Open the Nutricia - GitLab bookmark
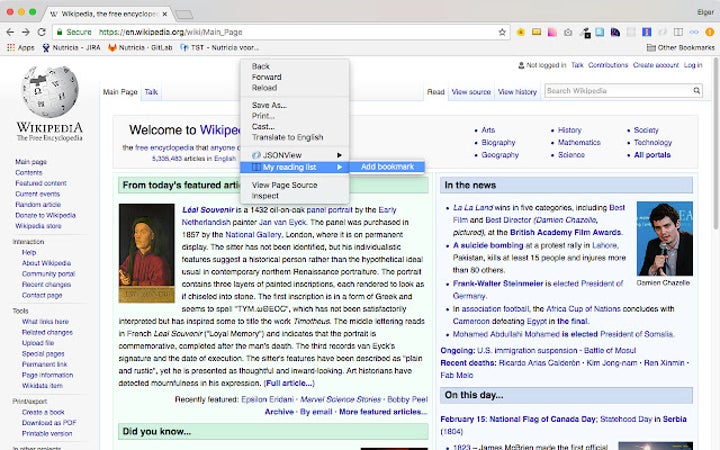720x450 pixels. tap(139, 47)
